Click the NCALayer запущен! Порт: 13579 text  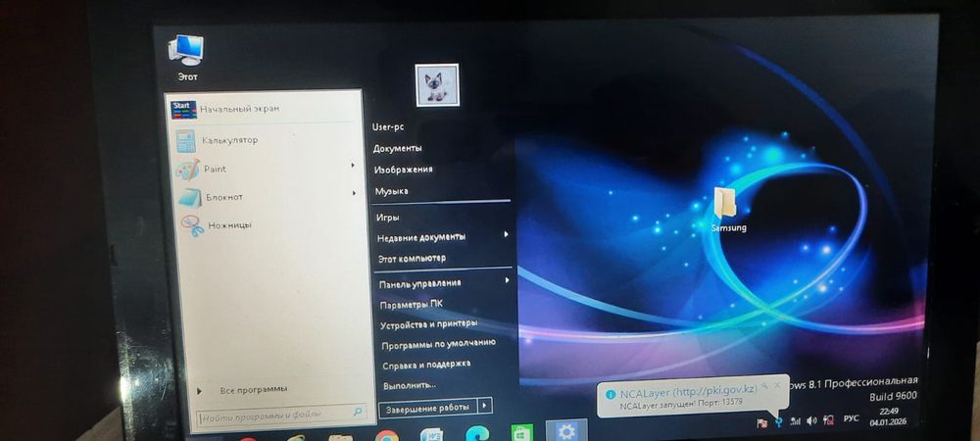[x=681, y=406]
